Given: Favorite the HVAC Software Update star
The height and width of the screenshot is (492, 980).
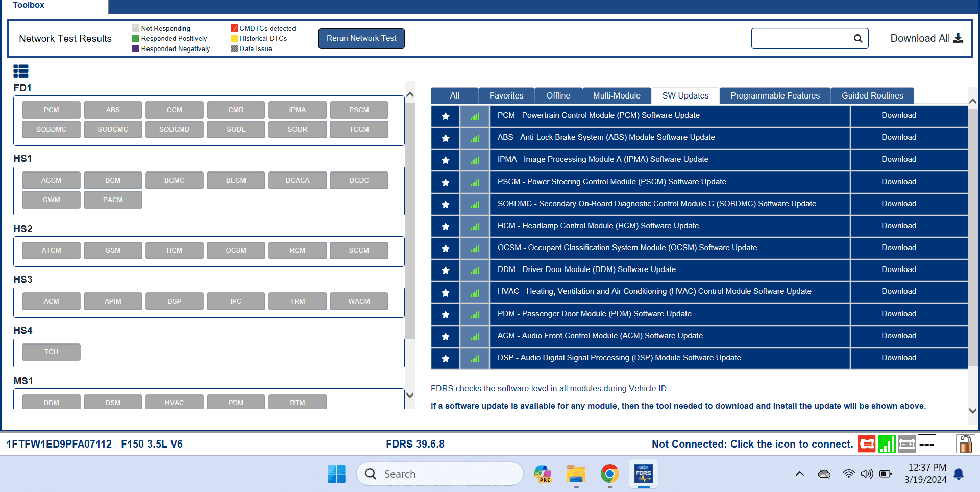Looking at the screenshot, I should [x=446, y=292].
